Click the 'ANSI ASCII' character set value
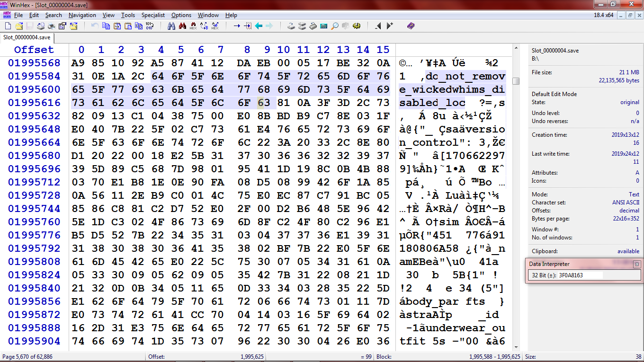The width and height of the screenshot is (644, 362). [x=626, y=203]
